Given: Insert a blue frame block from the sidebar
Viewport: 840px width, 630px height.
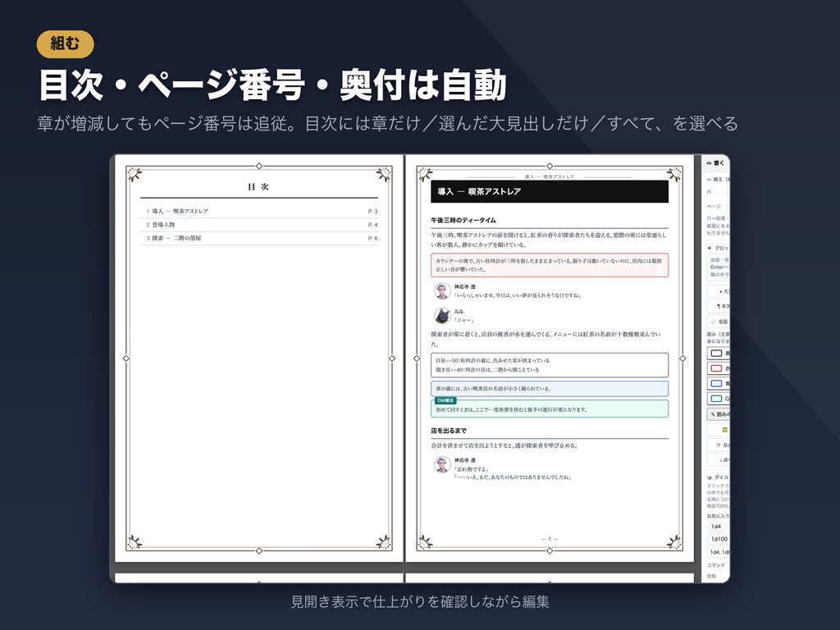Looking at the screenshot, I should click(719, 384).
